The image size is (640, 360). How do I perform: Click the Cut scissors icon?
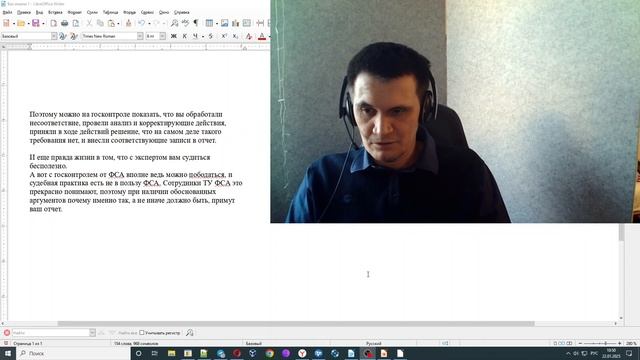(89, 23)
